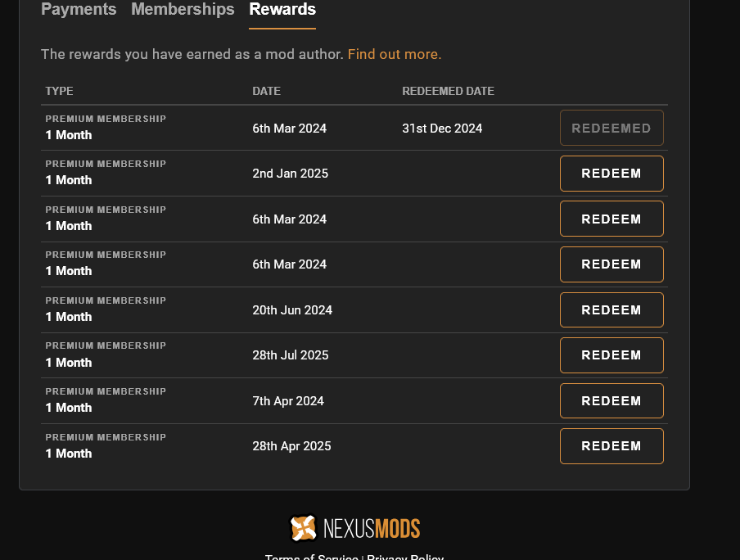Click the 28th Apr 2025 date text

[291, 446]
